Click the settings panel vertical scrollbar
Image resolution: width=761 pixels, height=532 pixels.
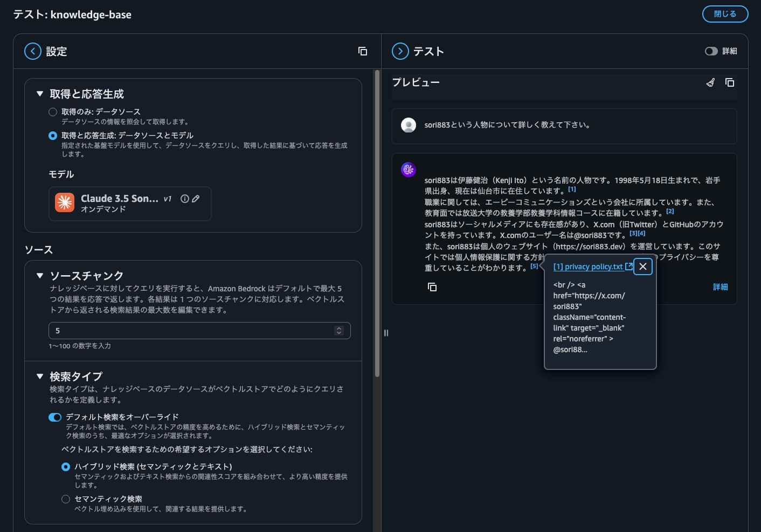[377, 223]
